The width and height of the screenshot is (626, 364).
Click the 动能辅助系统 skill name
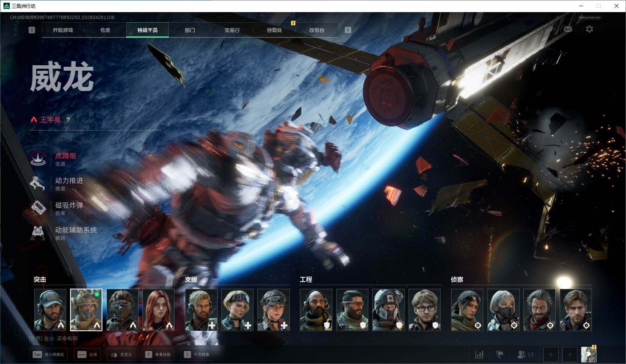pos(76,230)
